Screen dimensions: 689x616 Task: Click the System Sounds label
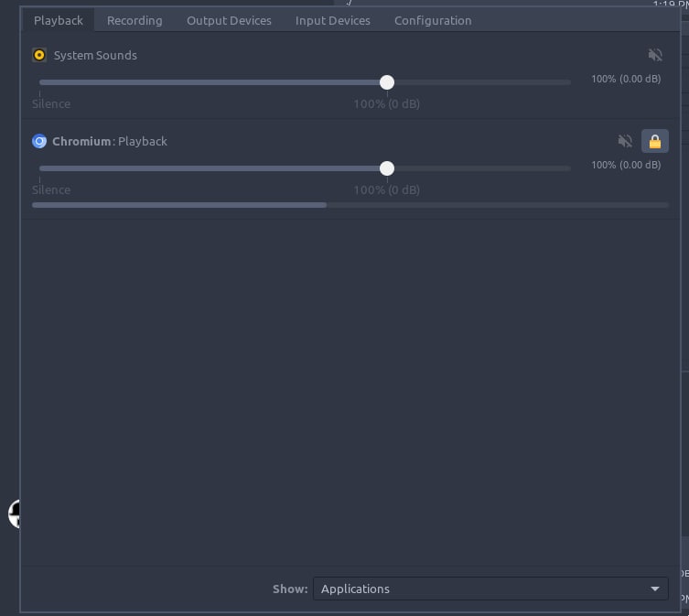click(x=95, y=56)
